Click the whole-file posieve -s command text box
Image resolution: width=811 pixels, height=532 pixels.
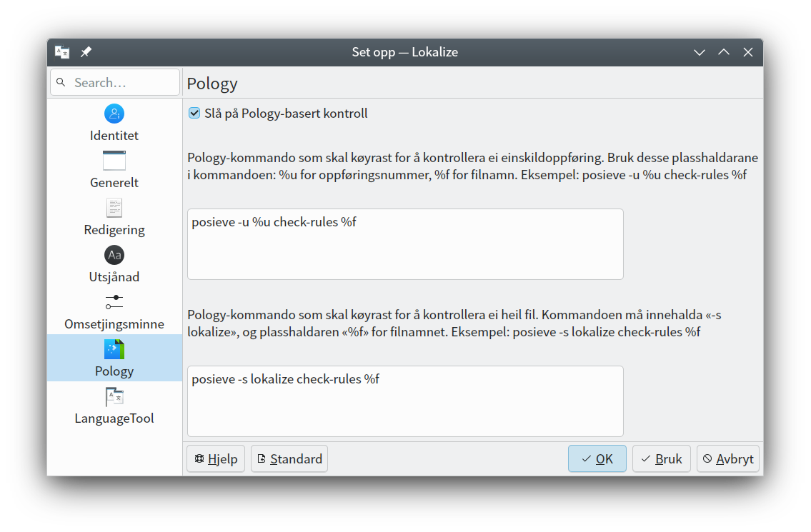[x=405, y=401]
